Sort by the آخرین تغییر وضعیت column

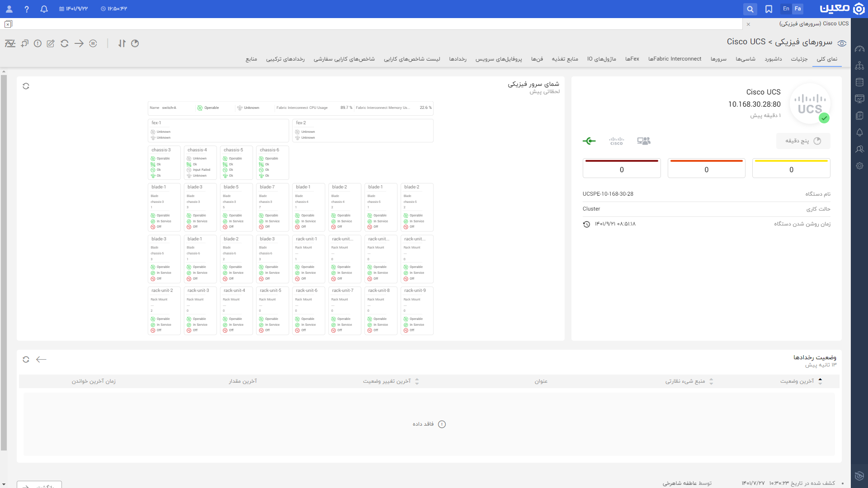pyautogui.click(x=391, y=381)
